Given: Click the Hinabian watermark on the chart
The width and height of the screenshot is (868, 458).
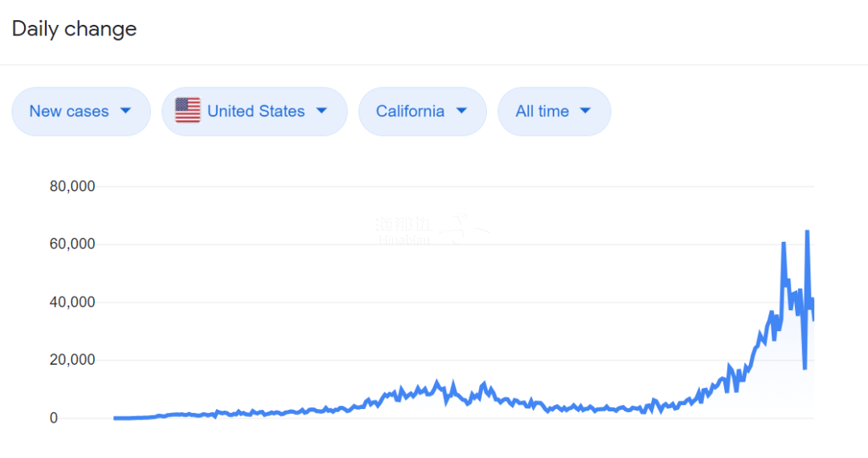Looking at the screenshot, I should click(432, 230).
